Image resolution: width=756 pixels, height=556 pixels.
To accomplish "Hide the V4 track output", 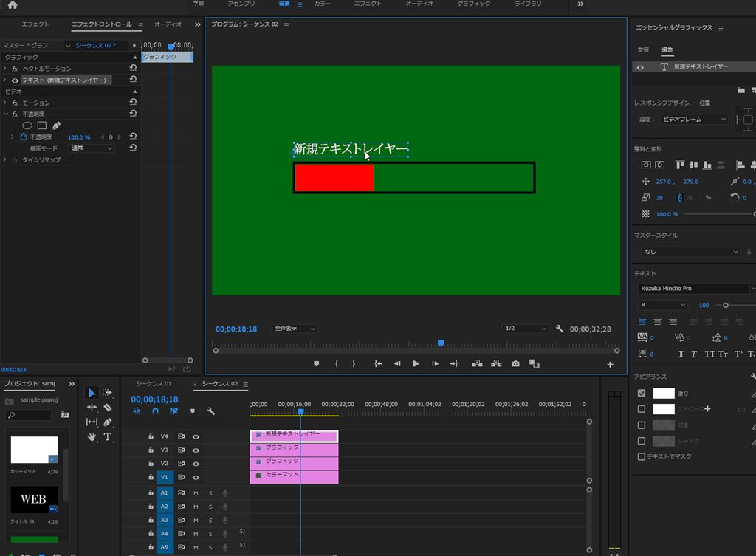I will pos(196,436).
